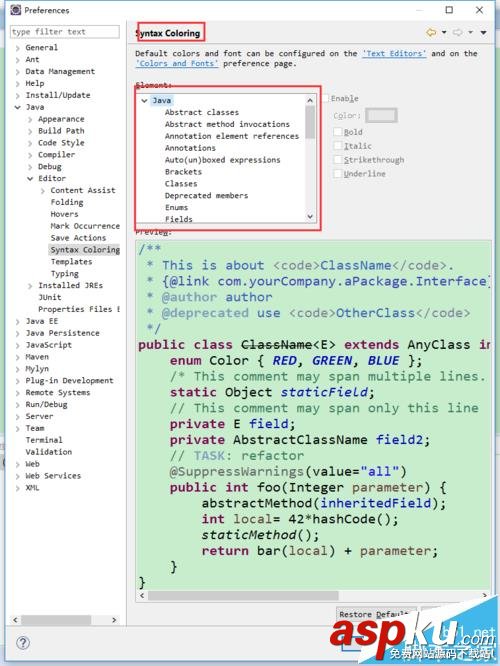
Task: Select Syntax Coloring in tree
Action: coord(85,250)
